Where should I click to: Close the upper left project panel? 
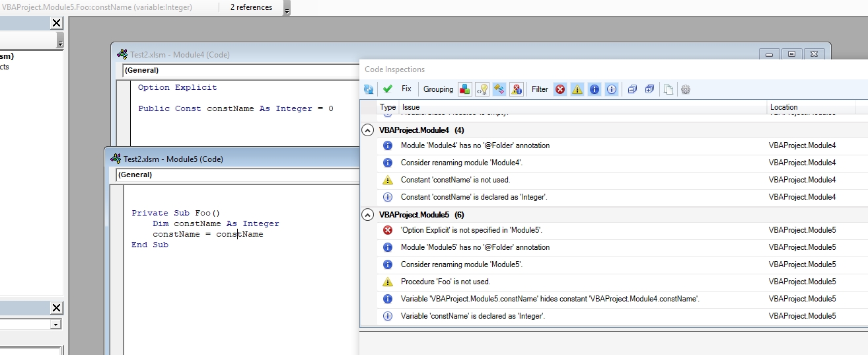pos(56,23)
